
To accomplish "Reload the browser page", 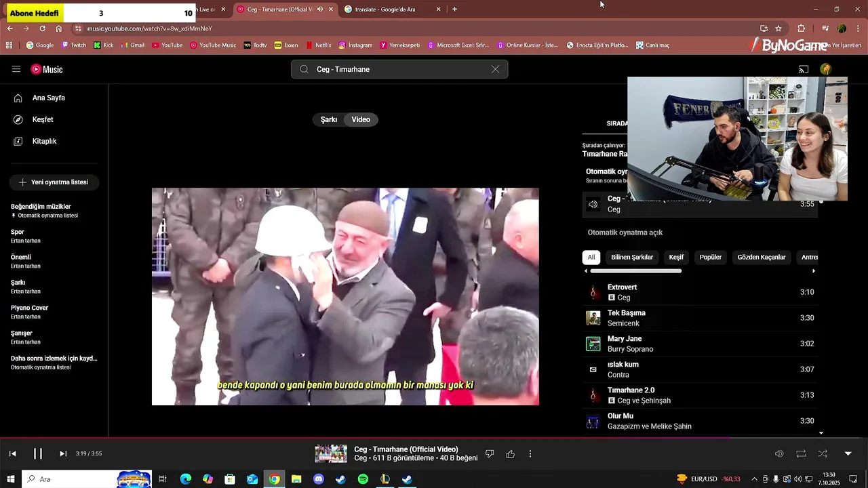I will tap(42, 28).
